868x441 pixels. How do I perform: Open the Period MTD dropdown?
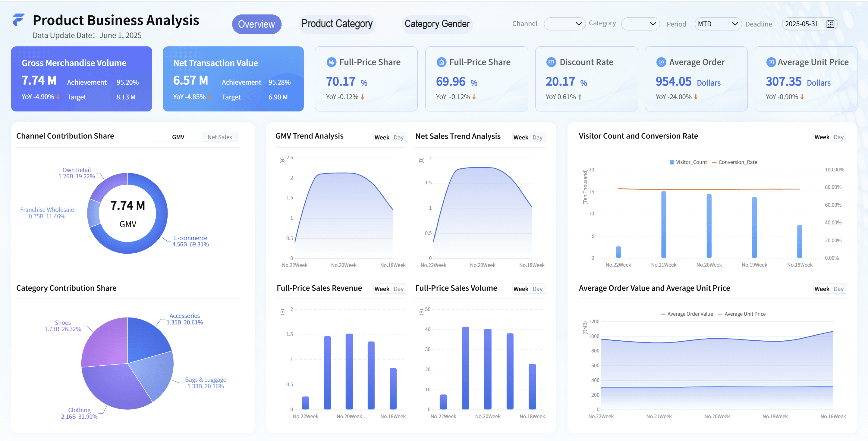coord(718,24)
